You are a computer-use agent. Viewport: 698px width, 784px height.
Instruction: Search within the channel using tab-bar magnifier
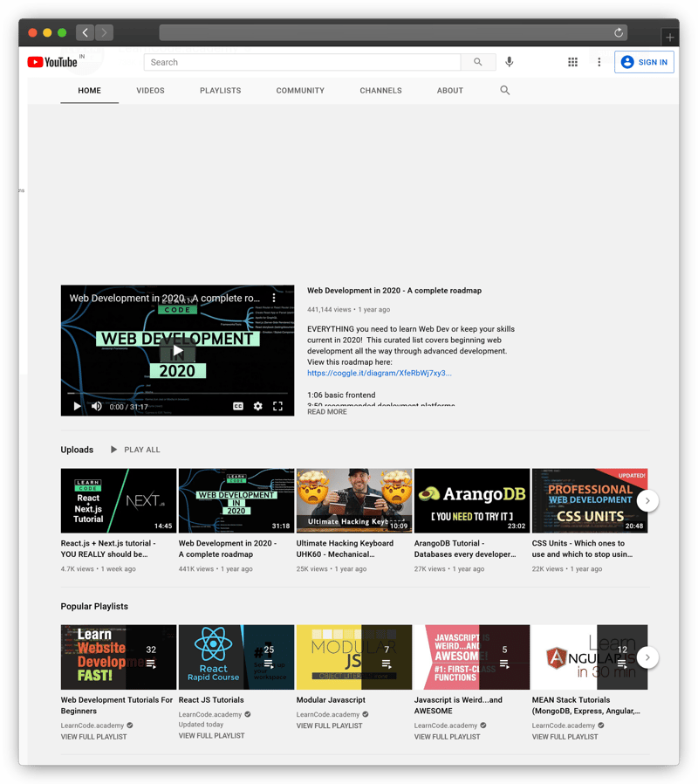tap(505, 90)
